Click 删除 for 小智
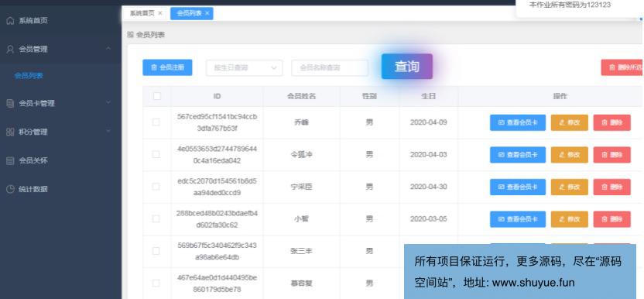The width and height of the screenshot is (644, 299). (x=612, y=219)
